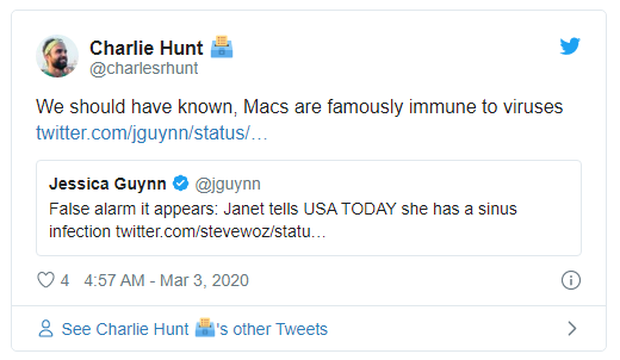Click the ballot box emoji in the footer link
The width and height of the screenshot is (620, 360).
click(x=204, y=328)
